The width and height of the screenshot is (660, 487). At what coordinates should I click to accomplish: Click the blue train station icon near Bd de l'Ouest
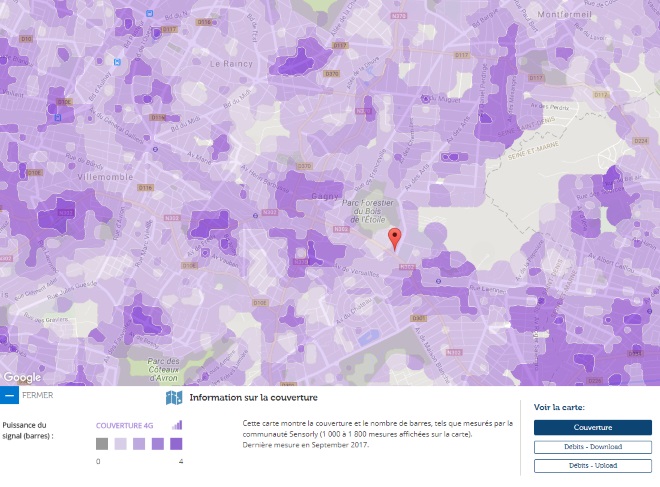pyautogui.click(x=149, y=13)
